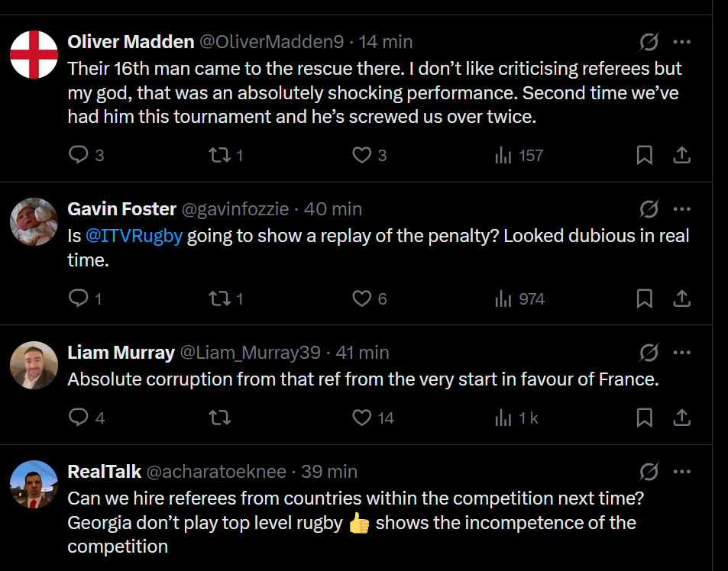
Task: Open Grok icon on RealTalk's tweet
Action: tap(649, 472)
